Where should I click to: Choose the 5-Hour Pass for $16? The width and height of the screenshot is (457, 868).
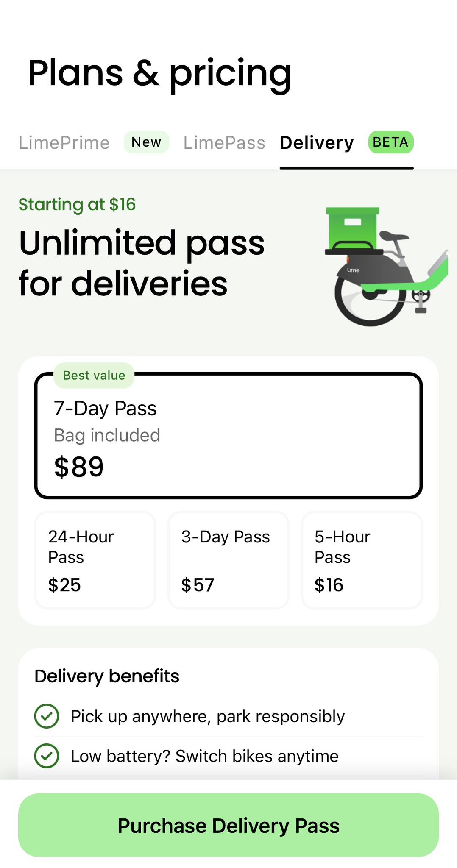coord(362,560)
